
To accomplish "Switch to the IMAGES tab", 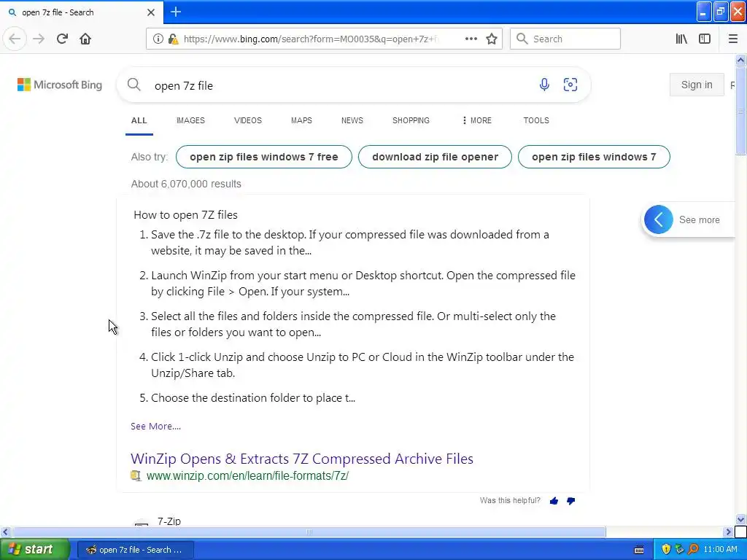I will tap(190, 120).
